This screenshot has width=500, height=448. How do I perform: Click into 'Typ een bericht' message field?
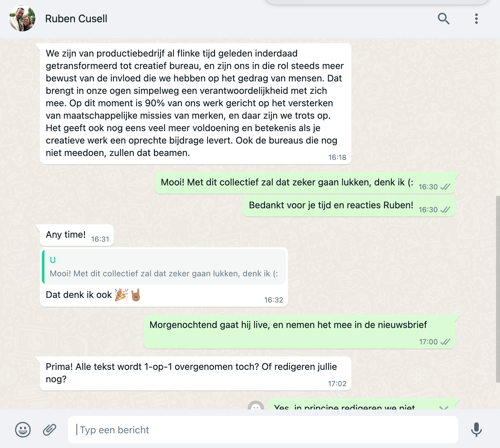[263, 430]
